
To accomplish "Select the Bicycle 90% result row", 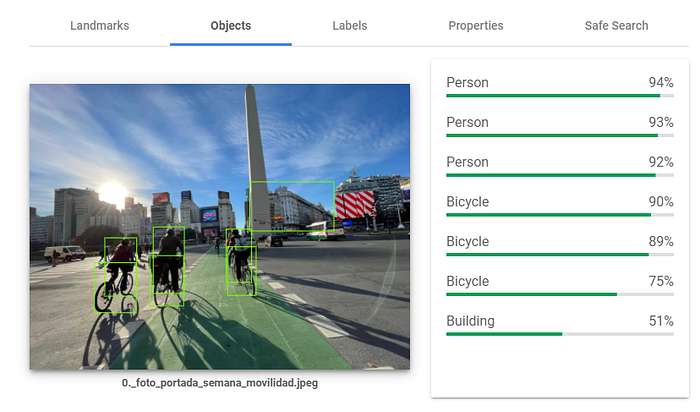I will tap(560, 205).
